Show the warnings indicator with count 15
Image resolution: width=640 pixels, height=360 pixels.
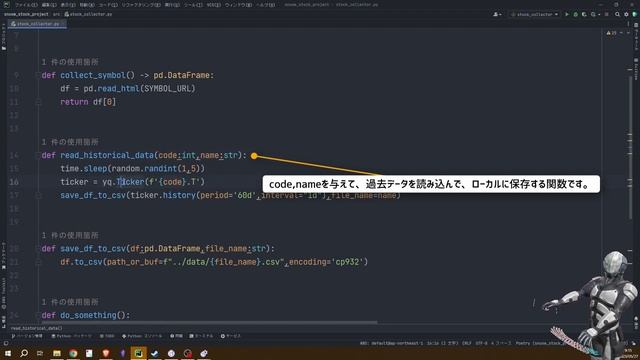pos(612,33)
